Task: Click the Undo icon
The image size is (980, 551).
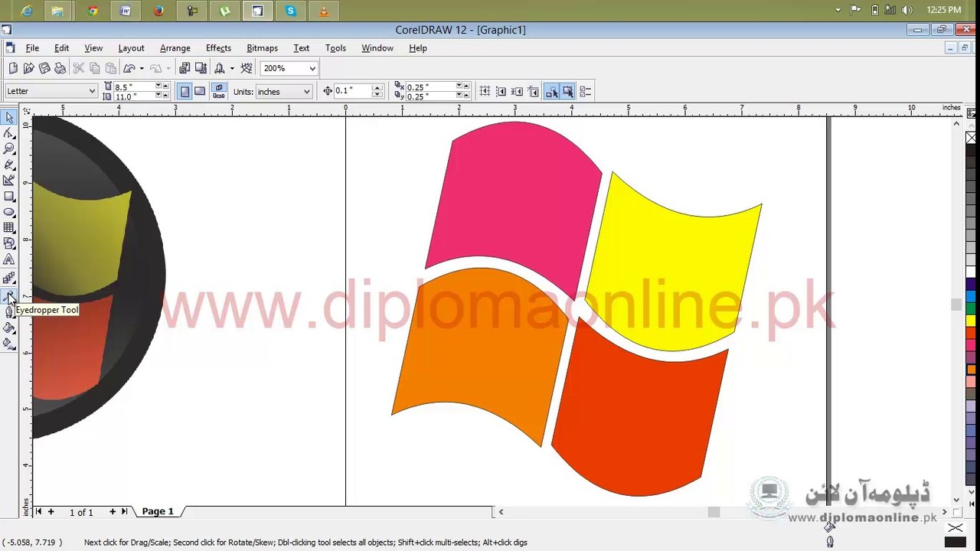Action: click(129, 69)
